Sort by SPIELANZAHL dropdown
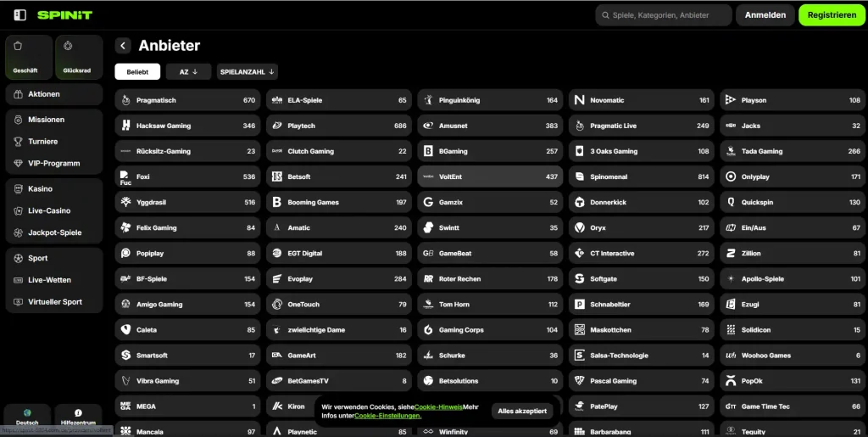The width and height of the screenshot is (868, 437). [248, 72]
